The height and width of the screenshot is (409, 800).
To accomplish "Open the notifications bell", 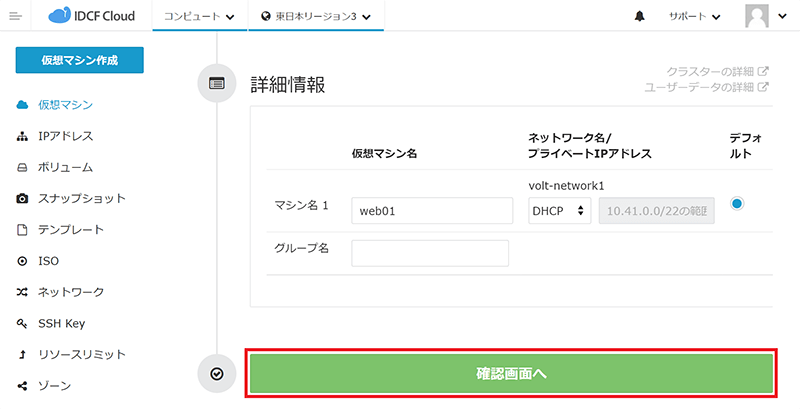I will tap(640, 17).
